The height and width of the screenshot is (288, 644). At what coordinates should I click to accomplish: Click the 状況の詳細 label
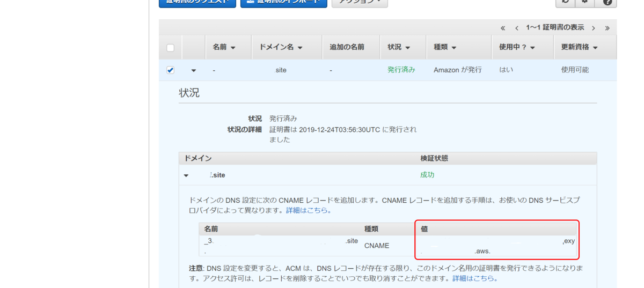tap(245, 129)
